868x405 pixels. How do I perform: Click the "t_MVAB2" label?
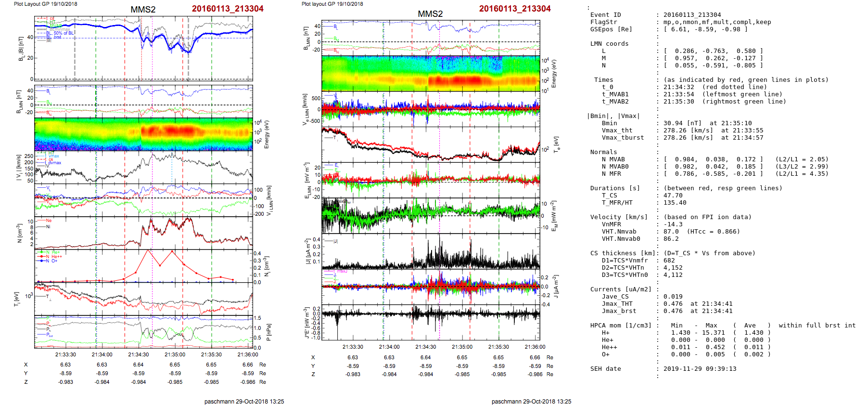click(615, 102)
